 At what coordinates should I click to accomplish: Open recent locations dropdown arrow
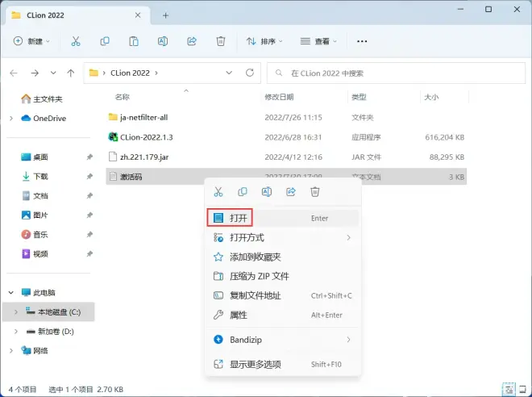[x=53, y=73]
